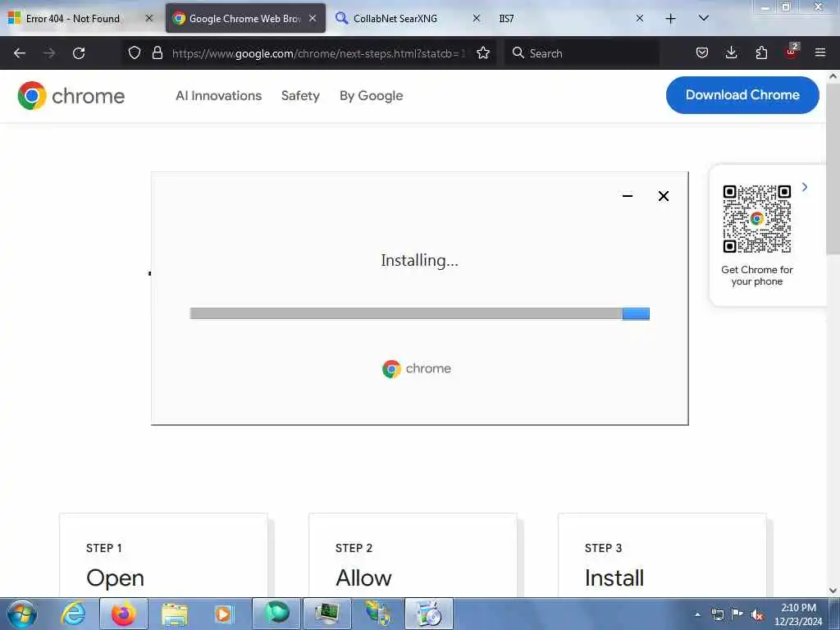Open the tracking protection shield icon
This screenshot has width=840, height=630.
click(135, 52)
